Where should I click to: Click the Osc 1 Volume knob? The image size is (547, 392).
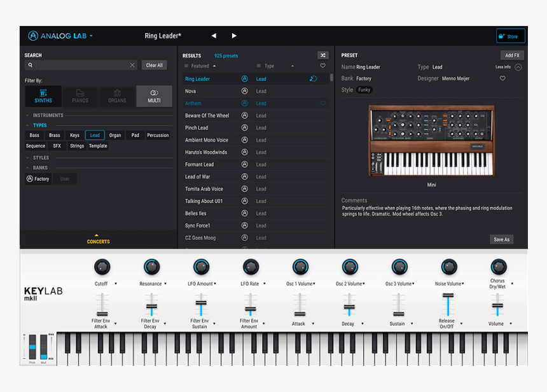click(x=300, y=267)
